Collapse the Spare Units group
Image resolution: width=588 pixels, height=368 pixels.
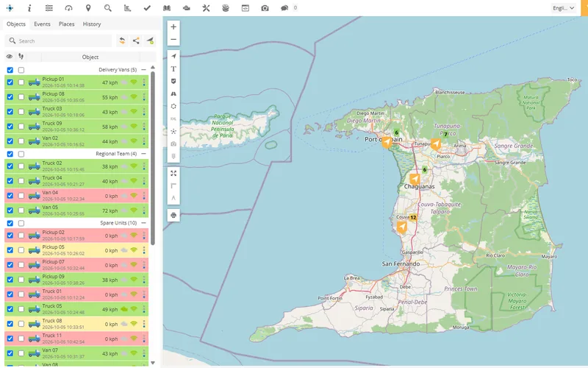click(143, 223)
